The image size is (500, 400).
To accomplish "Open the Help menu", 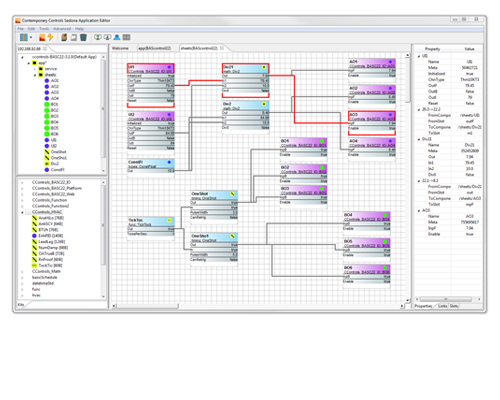I will tap(79, 29).
